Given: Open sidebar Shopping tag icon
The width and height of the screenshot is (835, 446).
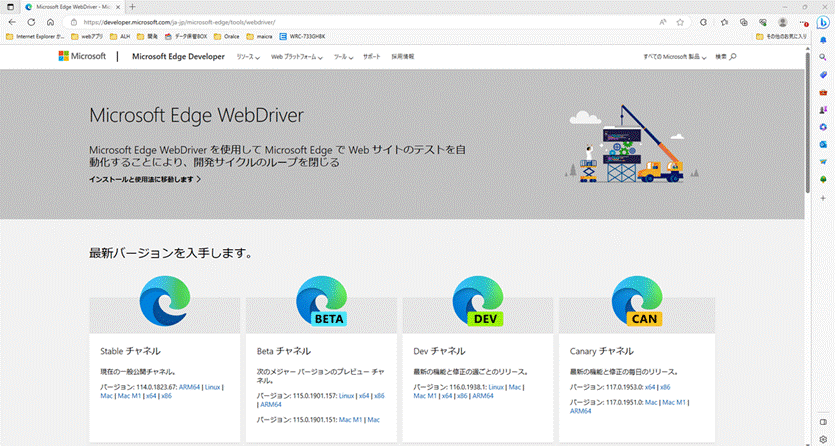Looking at the screenshot, I should click(x=823, y=75).
